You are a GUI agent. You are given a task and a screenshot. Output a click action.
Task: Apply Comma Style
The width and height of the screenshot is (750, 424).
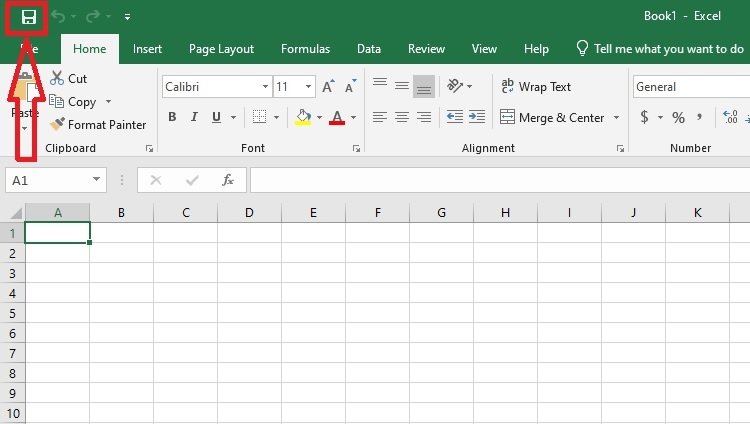tap(699, 117)
